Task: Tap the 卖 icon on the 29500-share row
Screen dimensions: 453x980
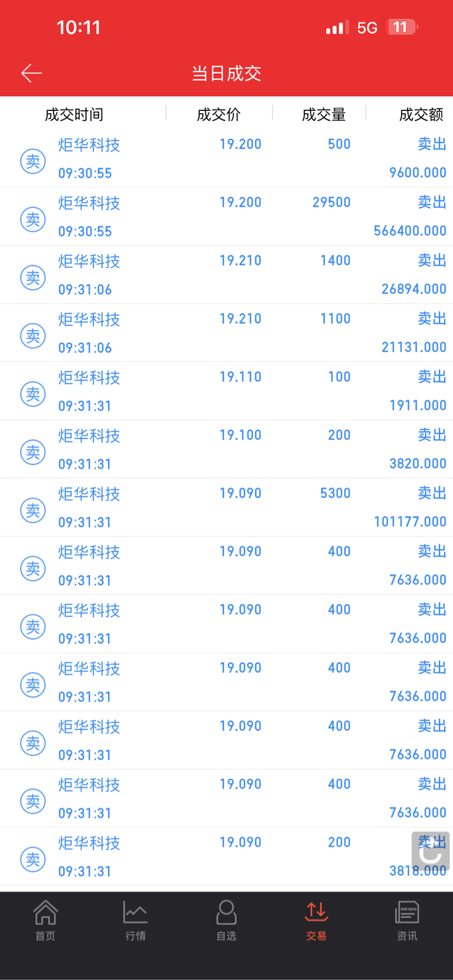Action: point(33,219)
